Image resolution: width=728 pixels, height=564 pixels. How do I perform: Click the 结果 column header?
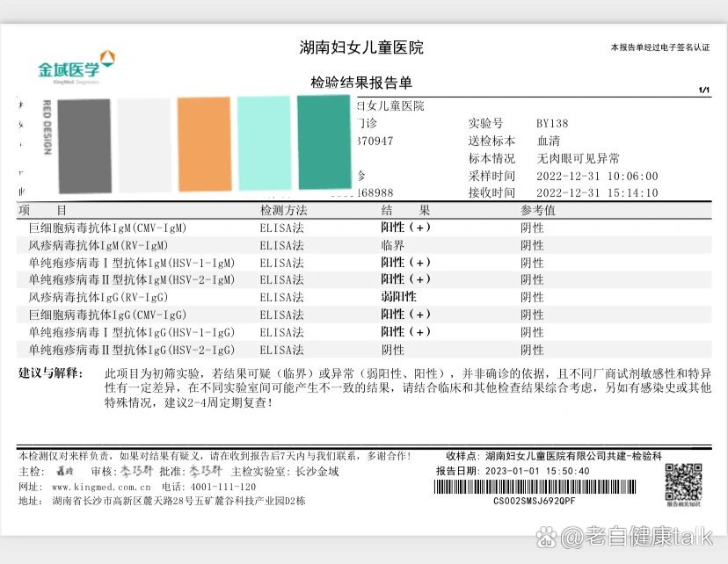pyautogui.click(x=405, y=211)
